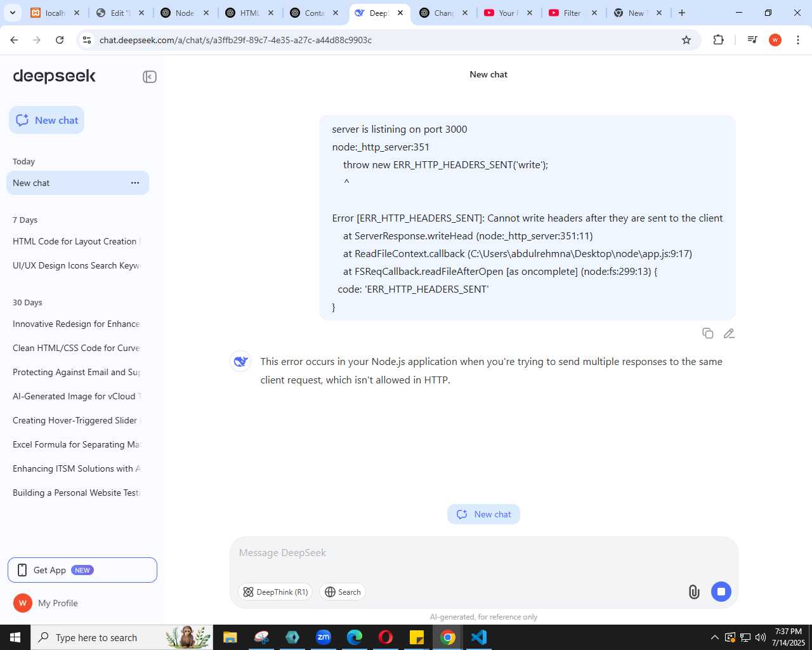Open 'Enhancing ITSM Solutions' chat
This screenshot has height=650, width=812.
click(x=77, y=468)
